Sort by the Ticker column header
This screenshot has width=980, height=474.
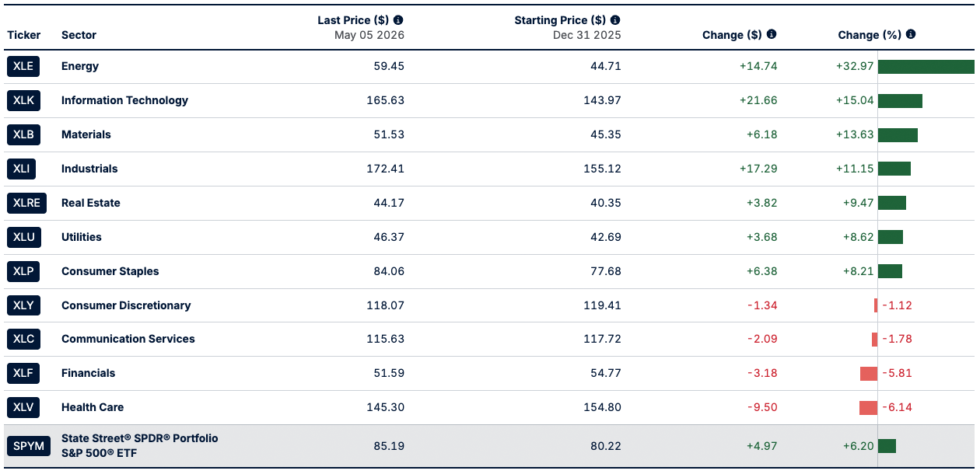click(23, 35)
